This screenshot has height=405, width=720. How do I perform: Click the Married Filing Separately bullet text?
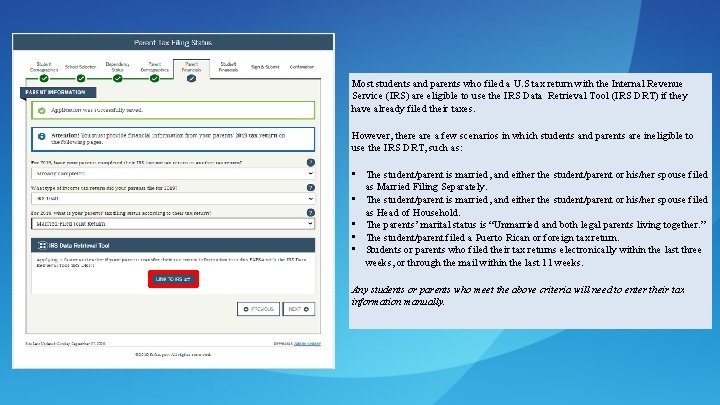pos(536,180)
